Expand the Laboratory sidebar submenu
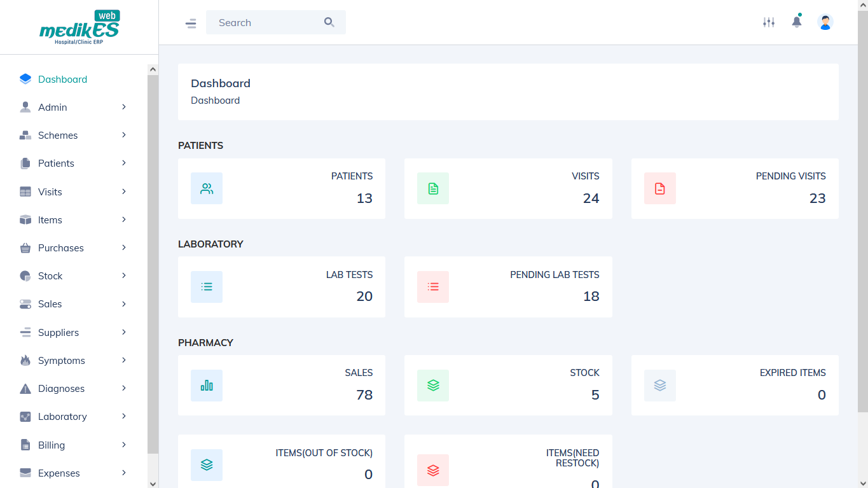The image size is (868, 488). tap(73, 417)
